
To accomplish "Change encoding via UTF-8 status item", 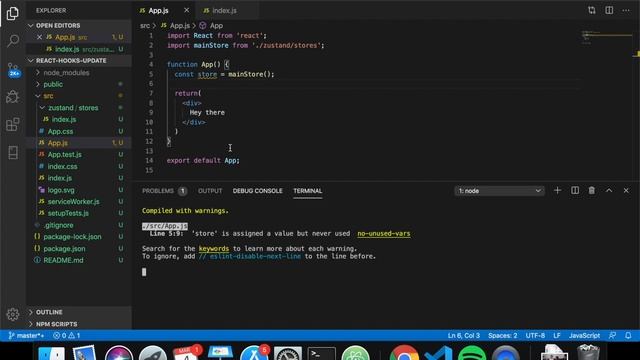I will click(535, 336).
